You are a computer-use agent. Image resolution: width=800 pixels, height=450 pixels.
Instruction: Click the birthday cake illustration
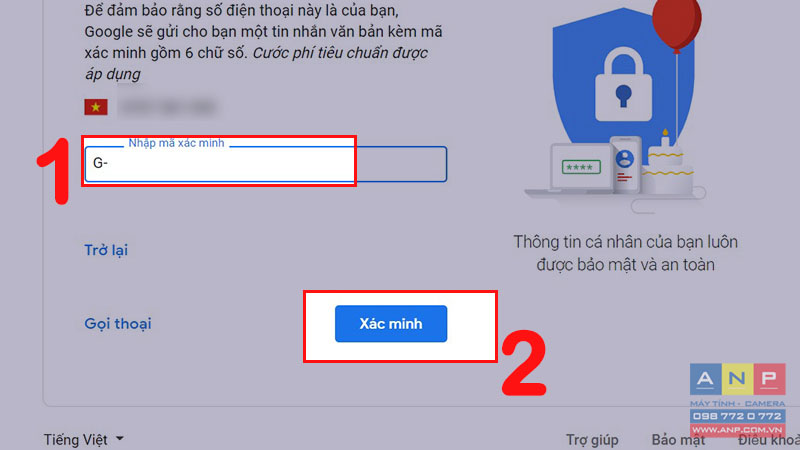(668, 164)
